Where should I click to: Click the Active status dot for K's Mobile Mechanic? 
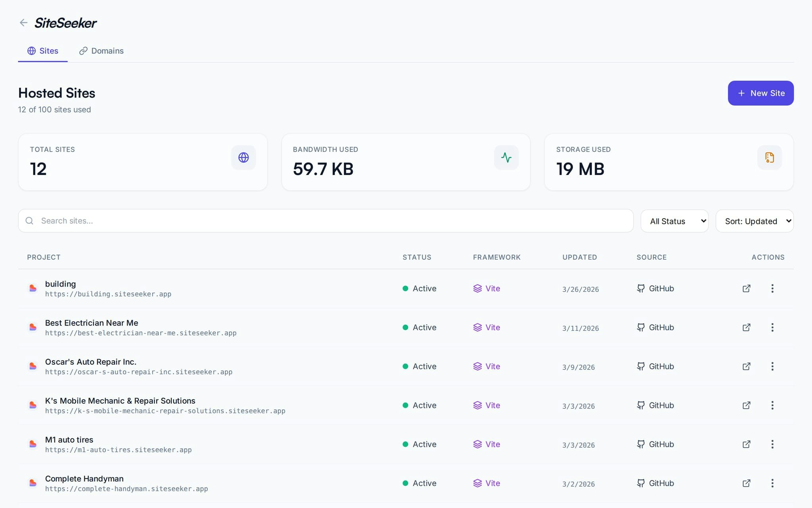pyautogui.click(x=406, y=405)
